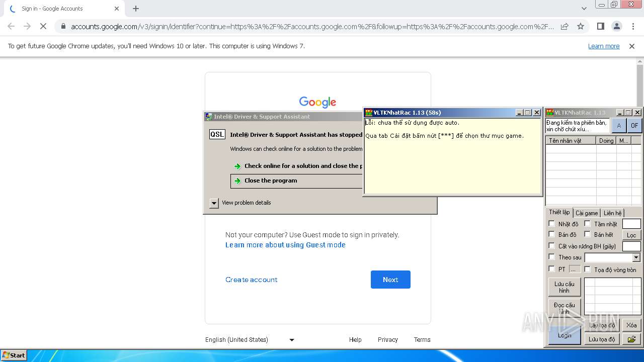
Task: Click the blue Next button
Action: coord(390,280)
